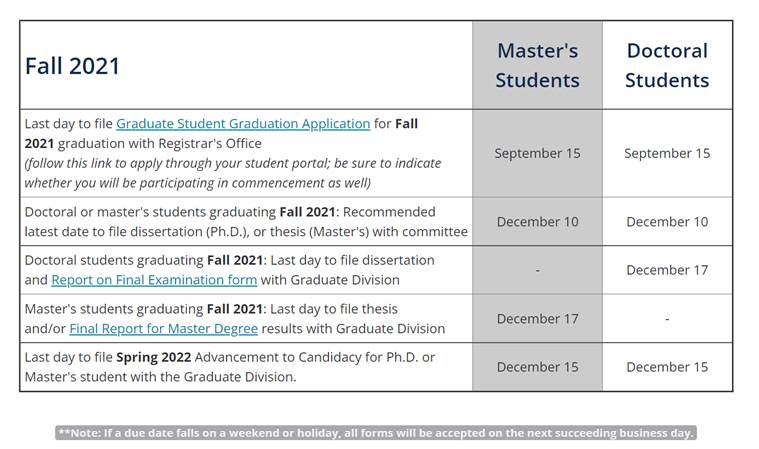Click the recommended latest date to file row description
This screenshot has height=449, width=759.
[x=246, y=222]
